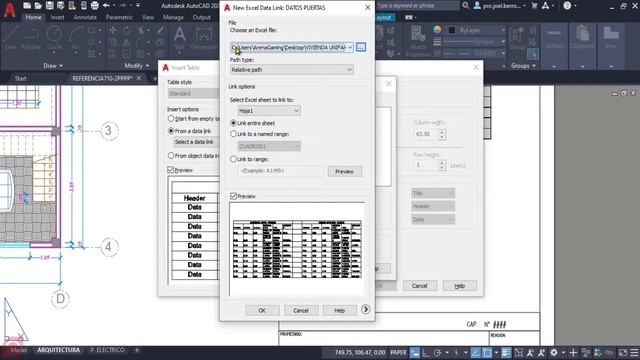Click Help in the Insert Table dialog

click(x=460, y=286)
